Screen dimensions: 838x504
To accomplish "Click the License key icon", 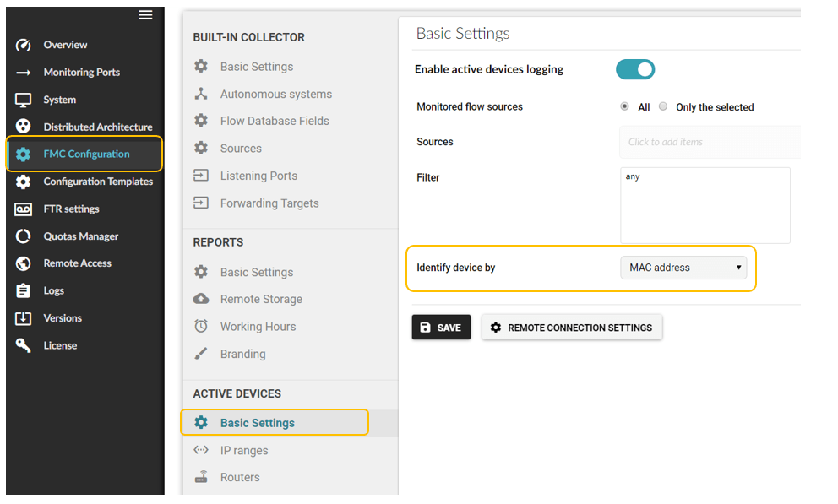I will coord(24,345).
